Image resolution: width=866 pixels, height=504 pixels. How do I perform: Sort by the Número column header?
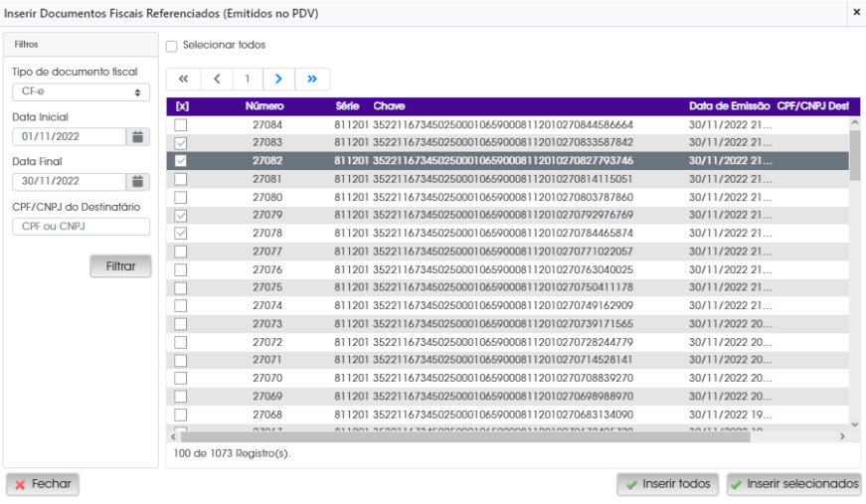click(264, 106)
